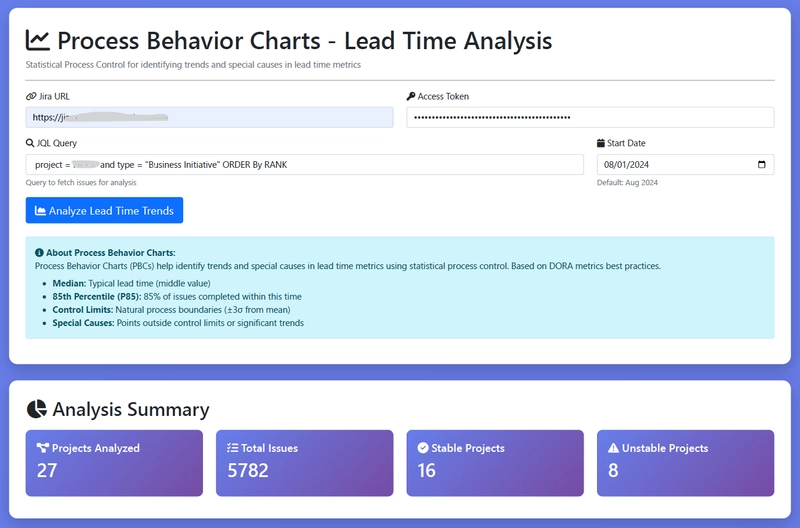Click the magnifier icon next to JQL Query
The image size is (800, 528).
click(30, 143)
